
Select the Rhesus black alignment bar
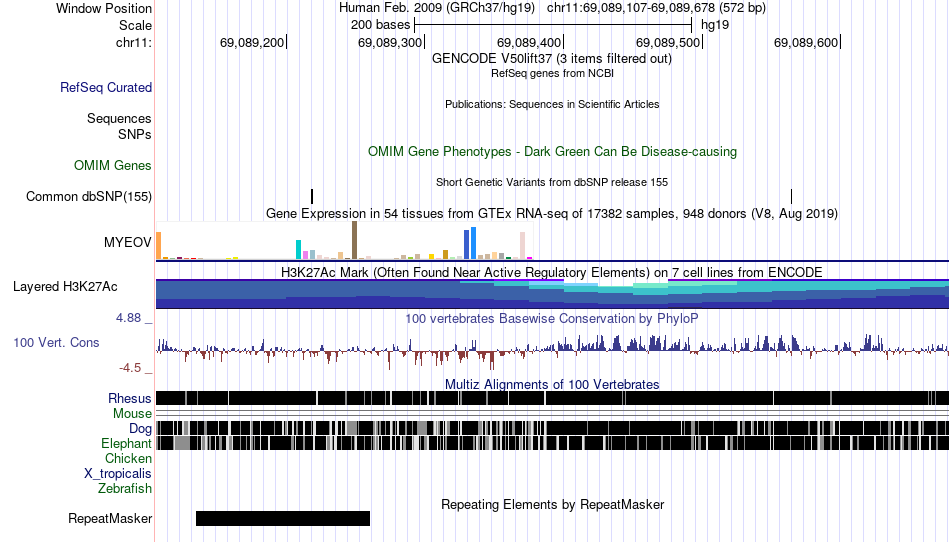[x=552, y=398]
